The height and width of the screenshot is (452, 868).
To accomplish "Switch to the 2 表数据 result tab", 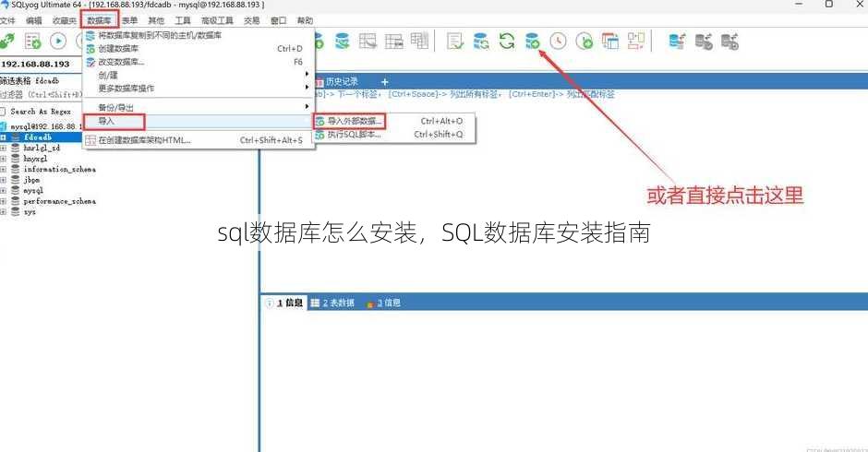I will tap(332, 303).
